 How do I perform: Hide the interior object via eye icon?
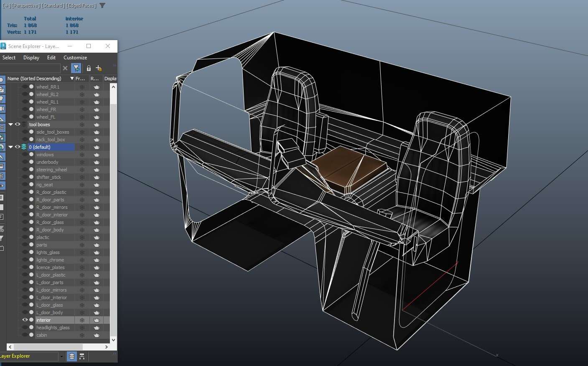click(25, 320)
